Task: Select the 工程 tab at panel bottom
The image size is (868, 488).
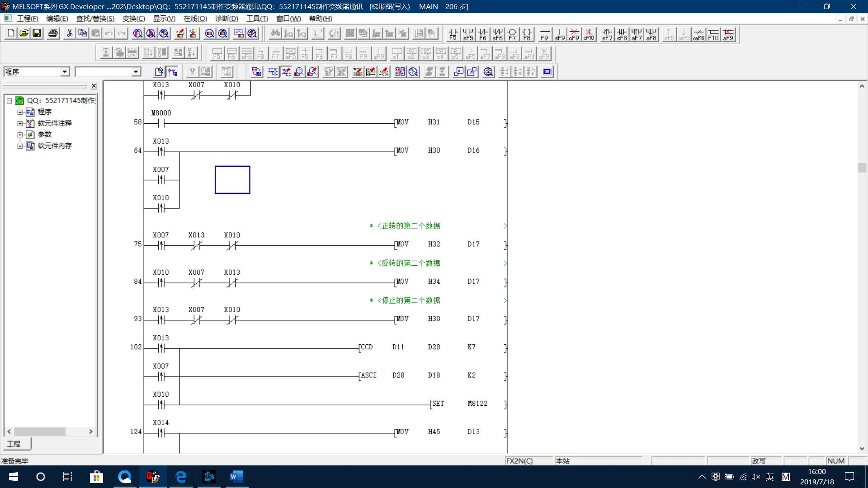Action: (x=14, y=444)
